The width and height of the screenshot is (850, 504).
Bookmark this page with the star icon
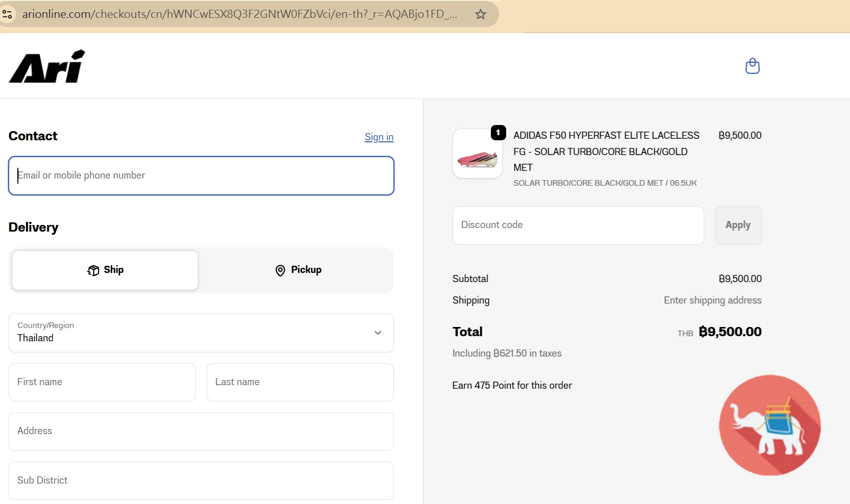tap(481, 14)
